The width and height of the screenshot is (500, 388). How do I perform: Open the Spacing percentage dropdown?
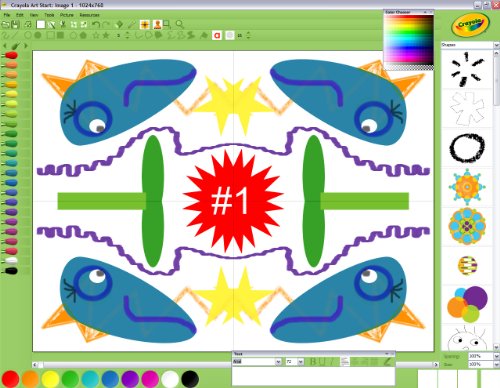pos(496,356)
